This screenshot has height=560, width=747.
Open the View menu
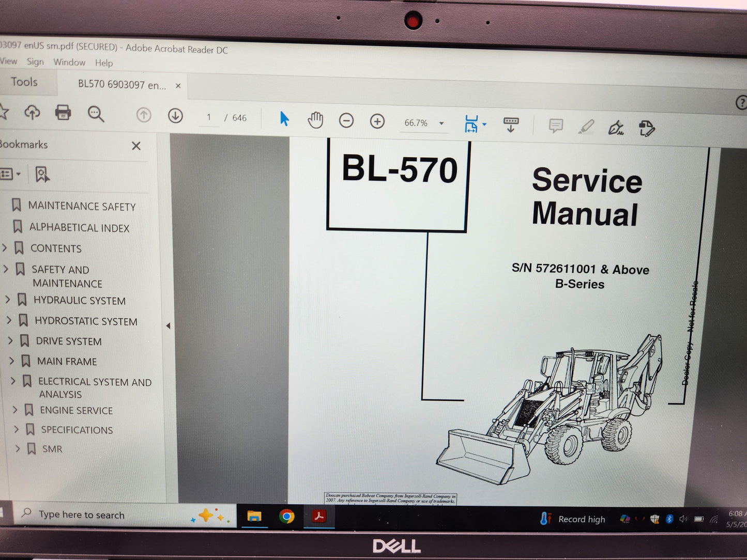click(8, 60)
